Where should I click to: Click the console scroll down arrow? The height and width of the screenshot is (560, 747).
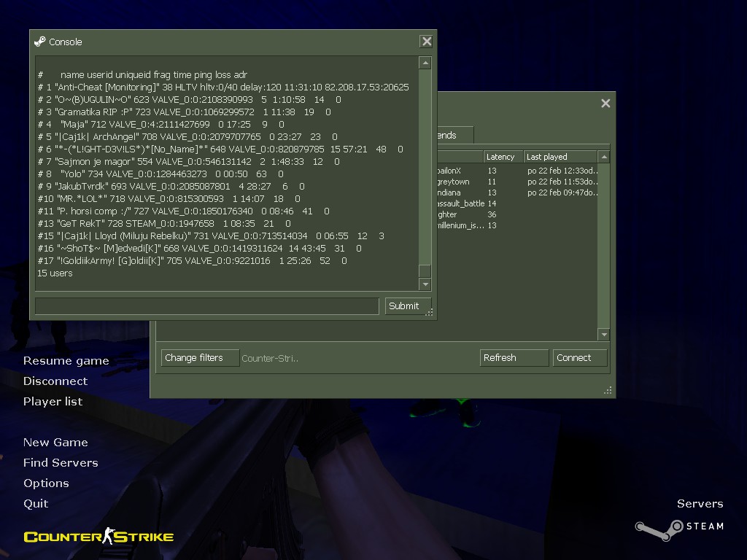425,284
